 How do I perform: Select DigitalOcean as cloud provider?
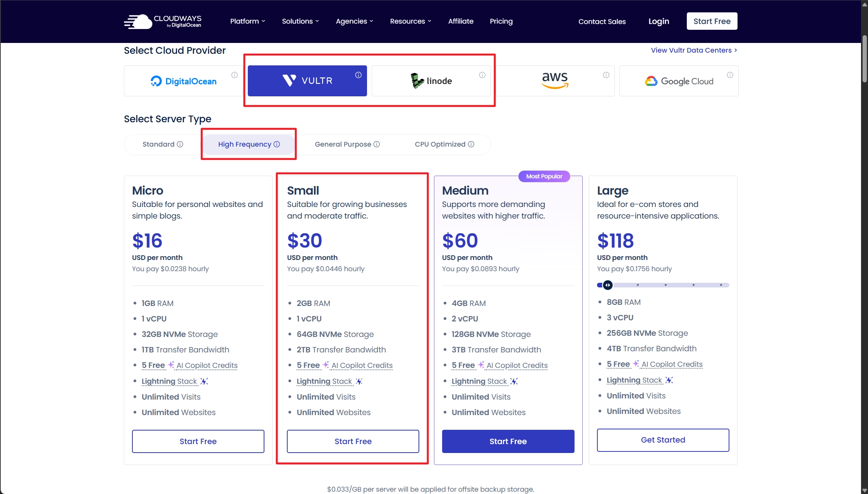tap(184, 81)
